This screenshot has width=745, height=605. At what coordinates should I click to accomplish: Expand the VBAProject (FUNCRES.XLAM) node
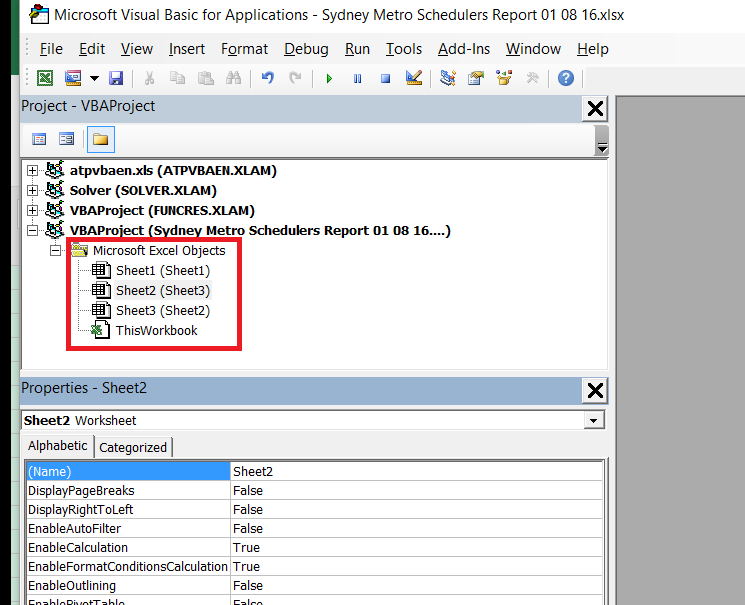[x=32, y=211]
